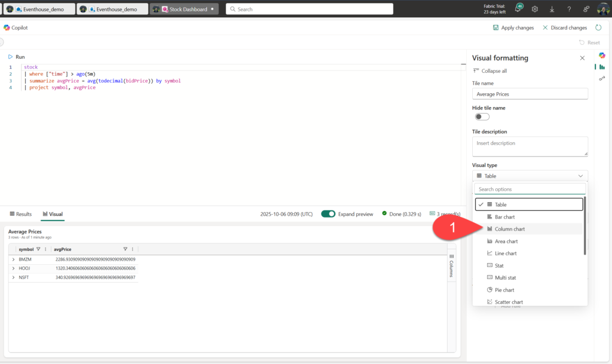Turn off the Expand preview toggle
The width and height of the screenshot is (612, 364).
[328, 214]
